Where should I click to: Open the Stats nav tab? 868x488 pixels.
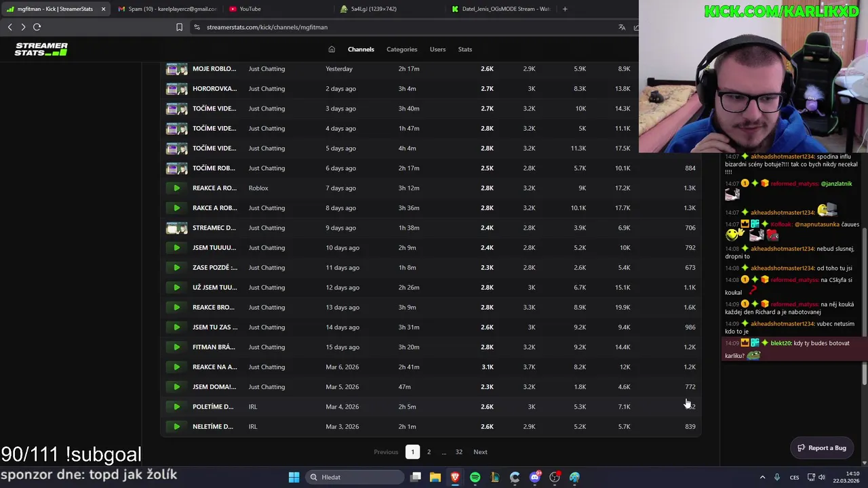(x=465, y=49)
